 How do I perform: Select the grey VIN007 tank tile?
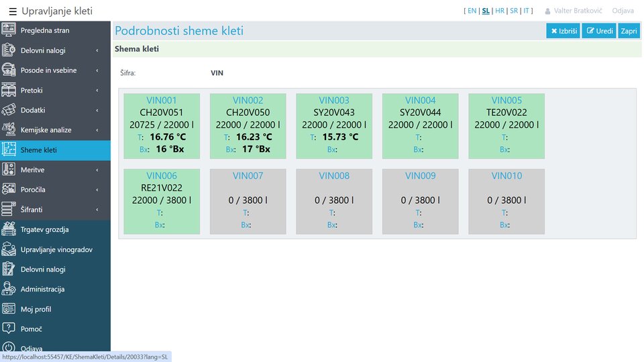coord(248,201)
